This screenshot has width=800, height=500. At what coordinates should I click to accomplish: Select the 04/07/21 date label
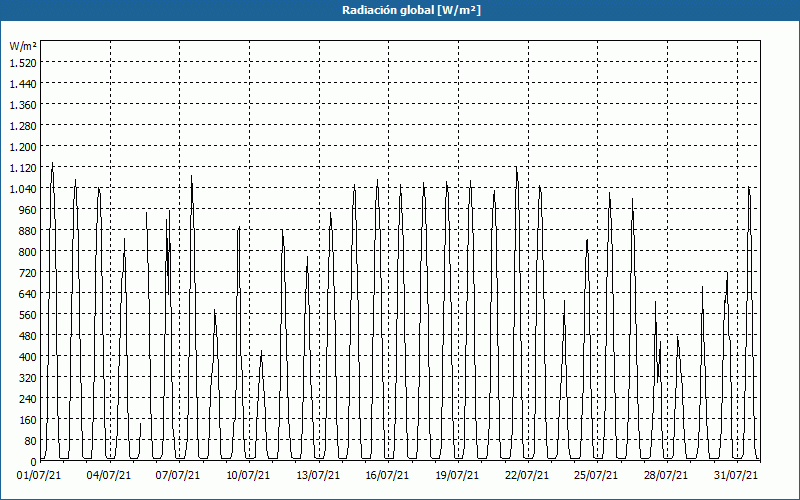(x=109, y=475)
